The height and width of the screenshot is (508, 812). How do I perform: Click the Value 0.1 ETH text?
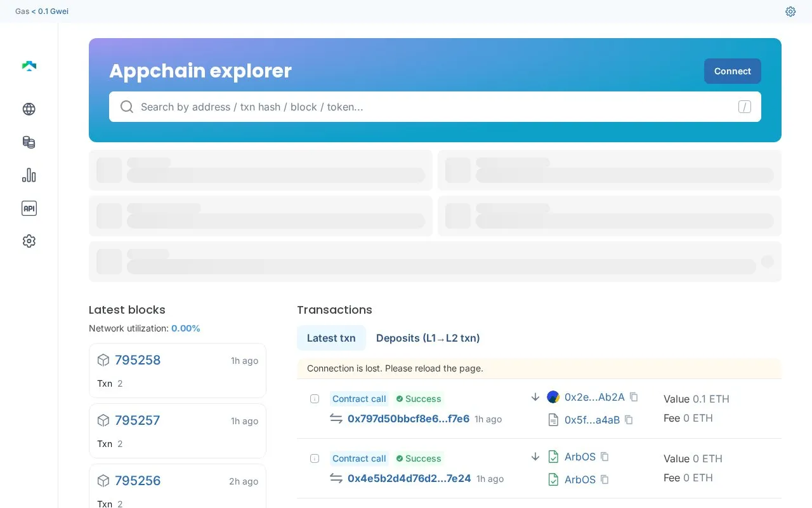[697, 399]
